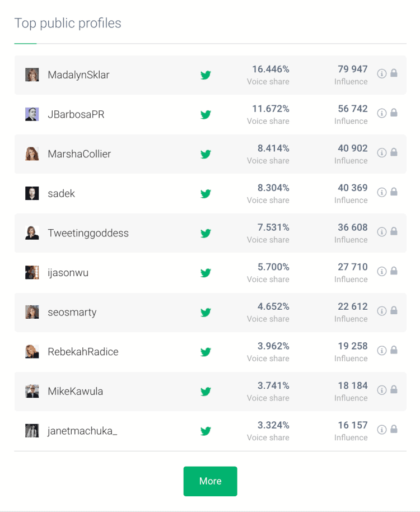Open the MadalynSklar profile name
Image resolution: width=420 pixels, height=512 pixels.
click(x=78, y=75)
